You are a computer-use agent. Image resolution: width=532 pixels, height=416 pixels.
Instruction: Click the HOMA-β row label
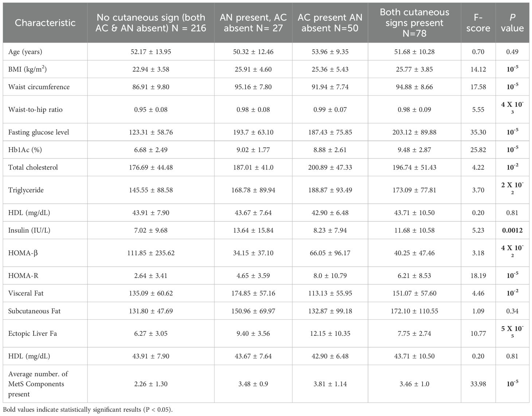23,253
